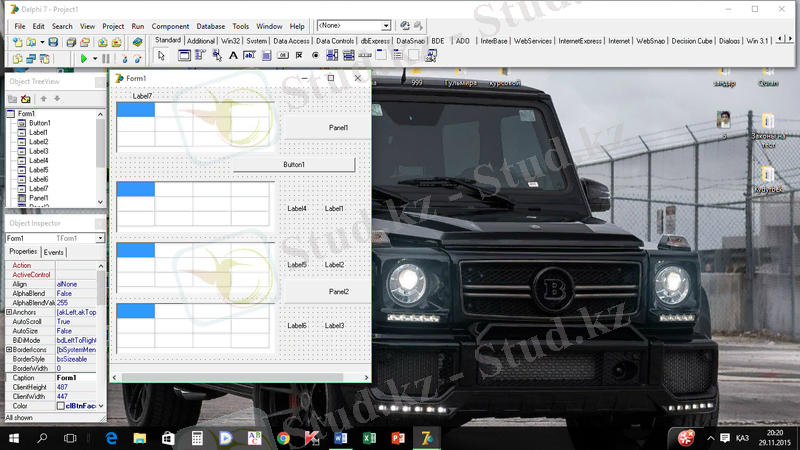Click the View Form icon
This screenshot has width=800, height=450.
[x=31, y=59]
